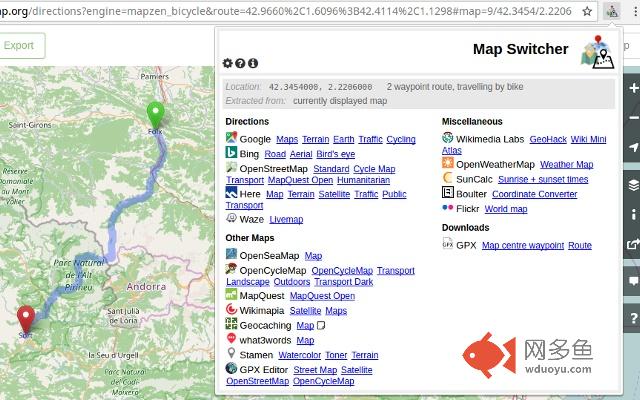Click the GPX file icon under Downloads
The width and height of the screenshot is (640, 400).
click(x=448, y=244)
